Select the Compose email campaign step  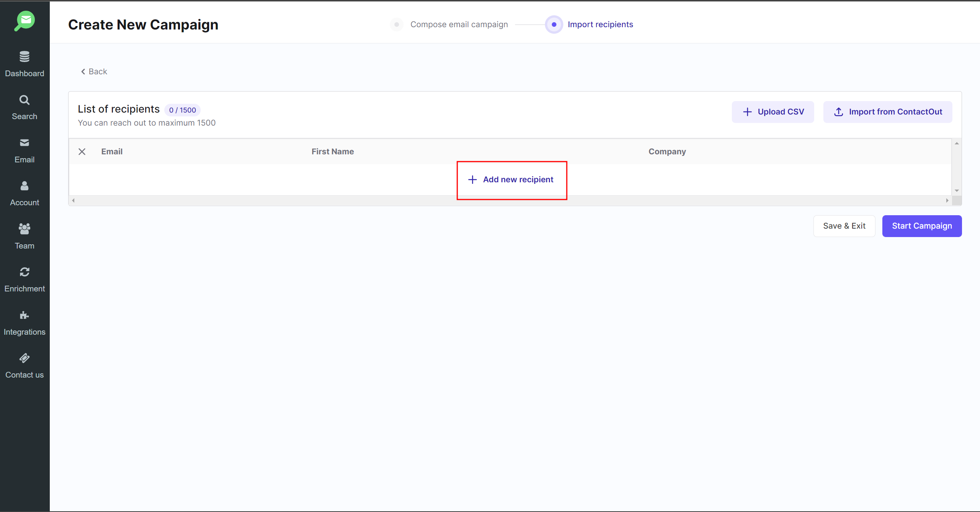click(x=459, y=25)
